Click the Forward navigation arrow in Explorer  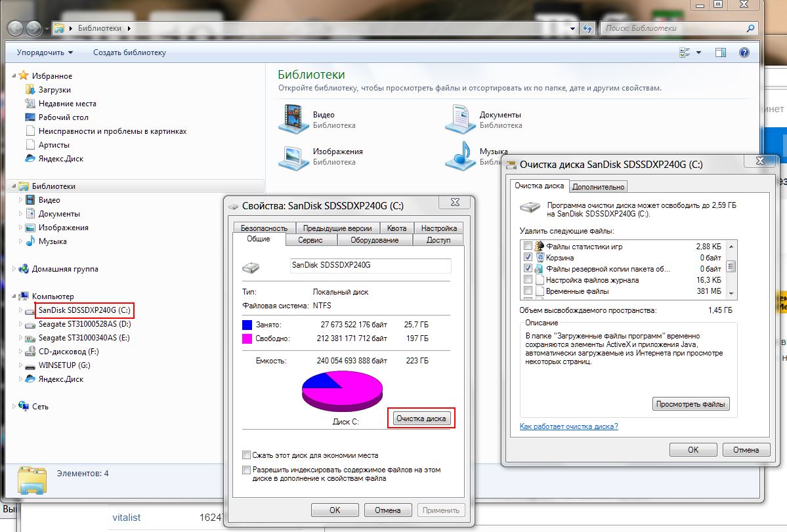(x=33, y=29)
